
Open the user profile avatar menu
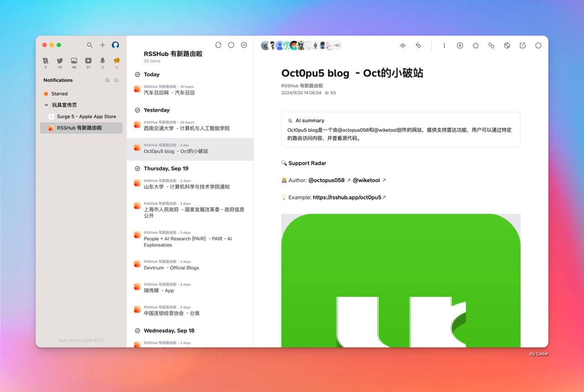pos(115,45)
